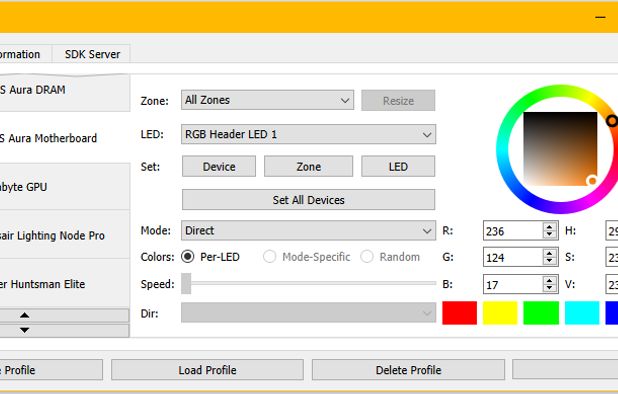The width and height of the screenshot is (618, 394).
Task: Click the R value input field
Action: [x=512, y=231]
